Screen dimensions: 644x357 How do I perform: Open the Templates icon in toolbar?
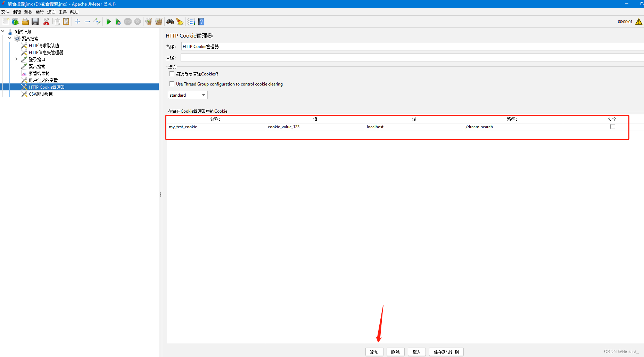tap(15, 22)
